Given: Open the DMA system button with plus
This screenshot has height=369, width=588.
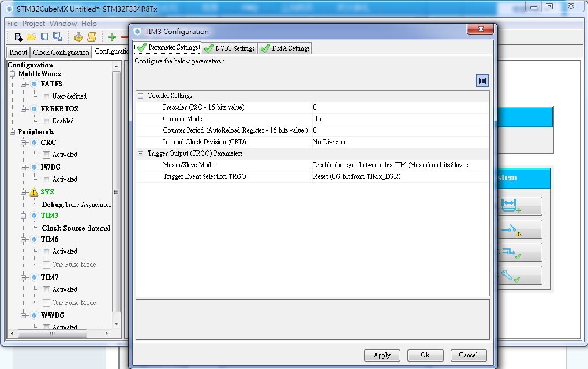Looking at the screenshot, I should pyautogui.click(x=520, y=206).
